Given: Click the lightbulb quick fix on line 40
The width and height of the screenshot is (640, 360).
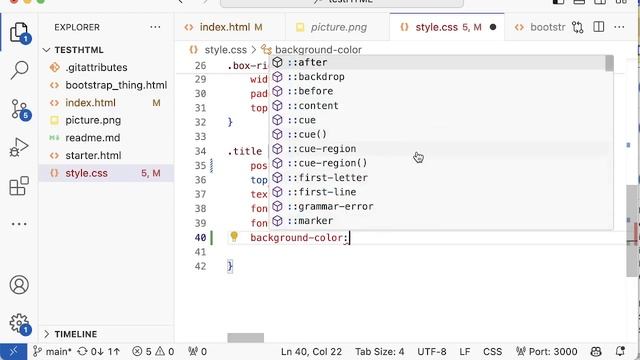Looking at the screenshot, I should point(234,236).
